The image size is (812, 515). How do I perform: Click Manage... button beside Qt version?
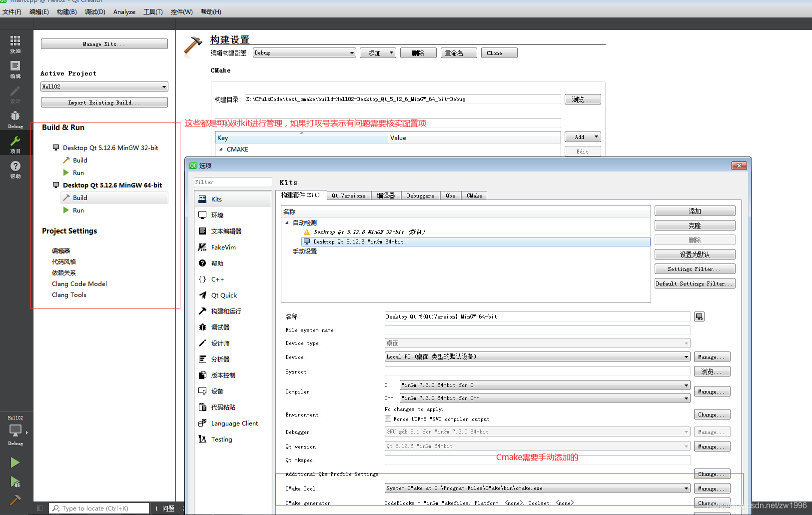pyautogui.click(x=712, y=446)
